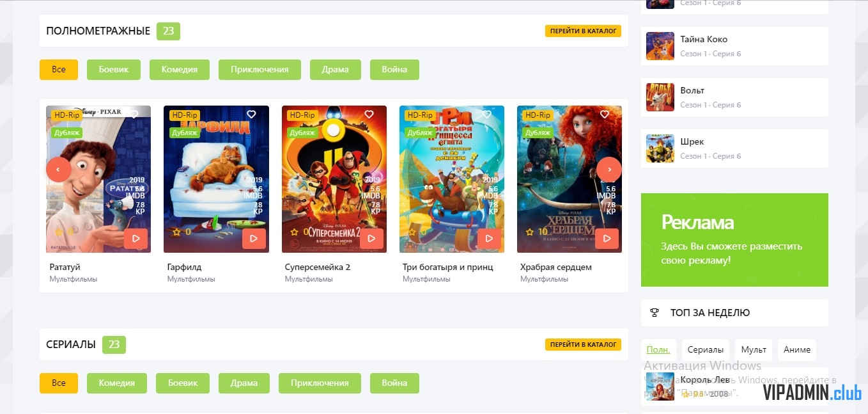This screenshot has width=868, height=414.
Task: Open the Шрек thumbnail in sidebar
Action: [x=660, y=148]
